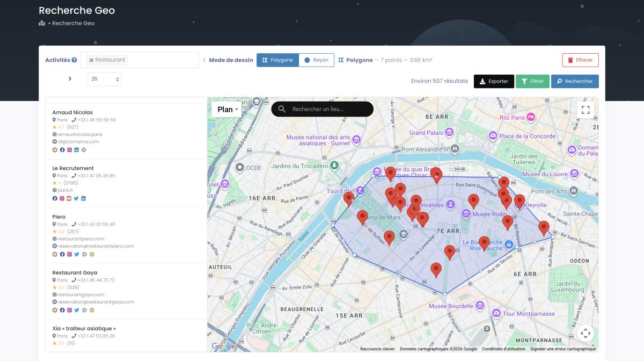Viewport: 644px width, 361px height.
Task: Click the green Filtrer button
Action: tap(532, 81)
